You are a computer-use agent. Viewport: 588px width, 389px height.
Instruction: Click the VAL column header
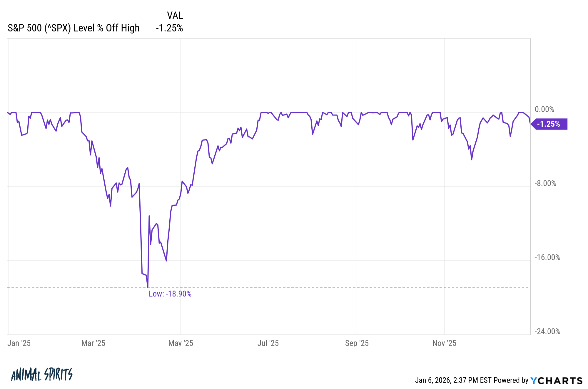[175, 15]
